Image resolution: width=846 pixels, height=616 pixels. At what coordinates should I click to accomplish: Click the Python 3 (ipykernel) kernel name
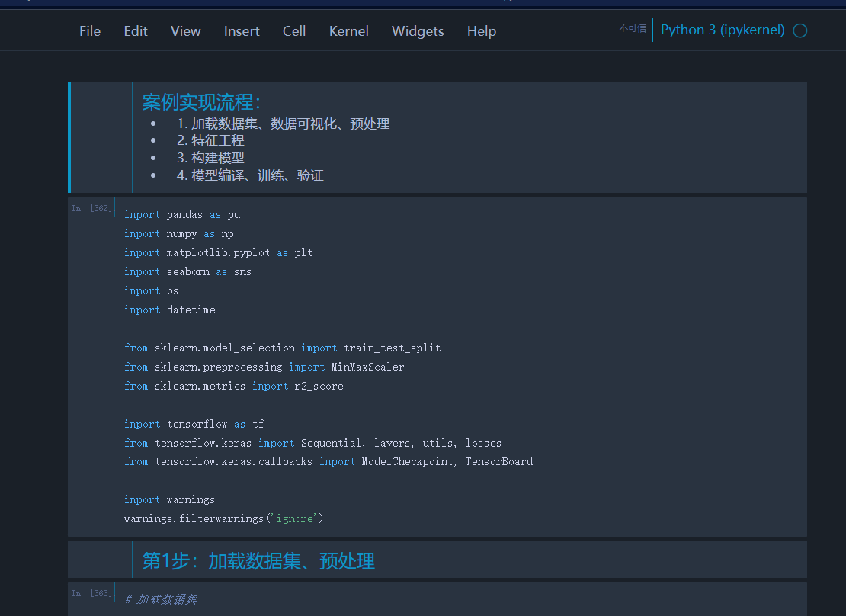(x=723, y=30)
